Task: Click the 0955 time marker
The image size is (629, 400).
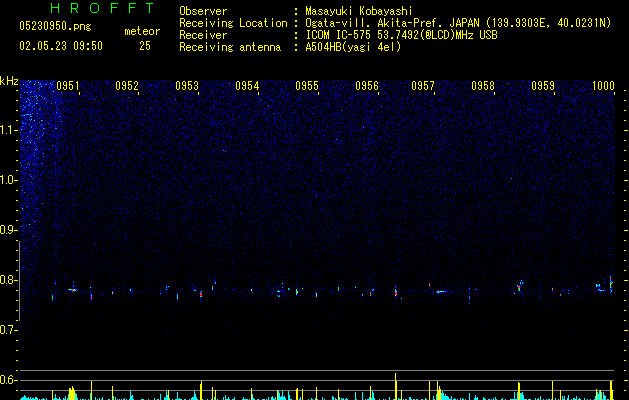Action: click(x=307, y=86)
